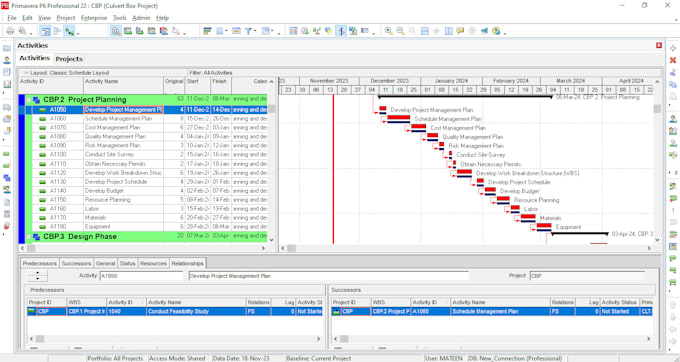The width and height of the screenshot is (680, 362).
Task: Click the Trace Logic toolbar icon
Action: [176, 31]
